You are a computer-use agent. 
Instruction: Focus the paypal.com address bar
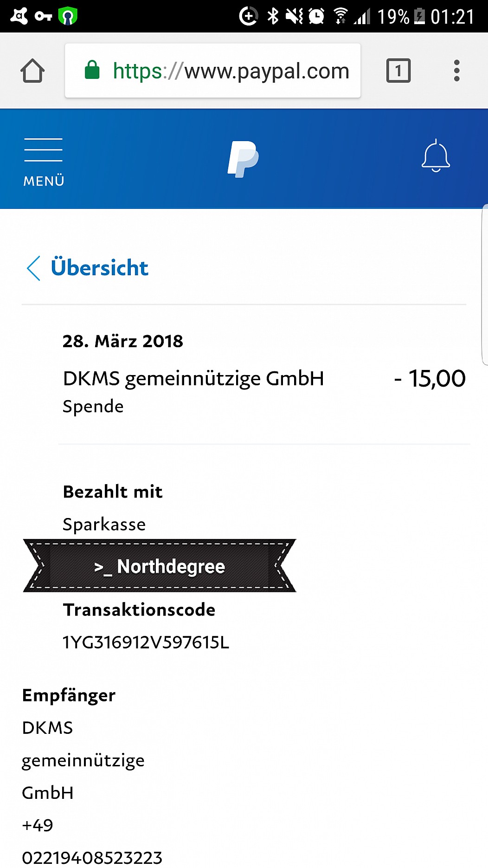point(212,71)
